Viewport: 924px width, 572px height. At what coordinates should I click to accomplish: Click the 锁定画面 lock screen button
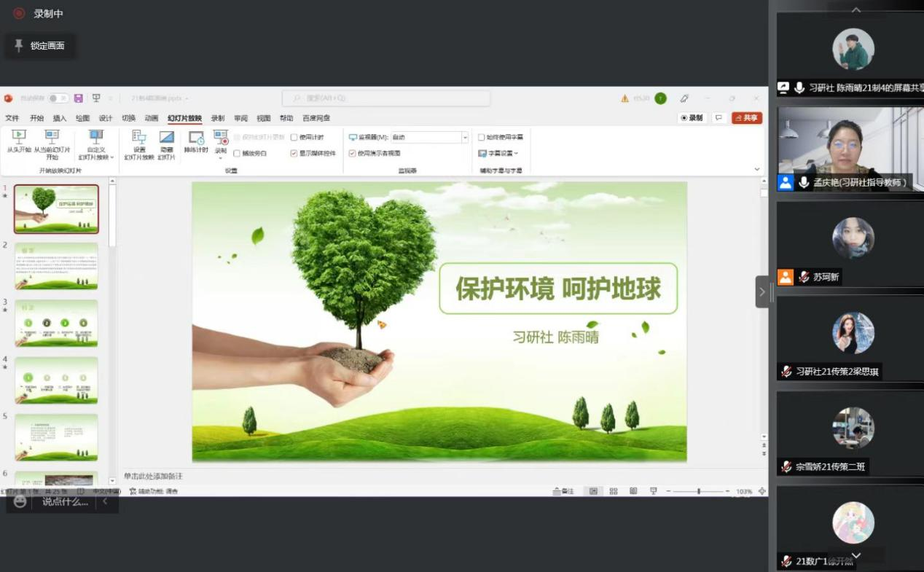[x=40, y=46]
